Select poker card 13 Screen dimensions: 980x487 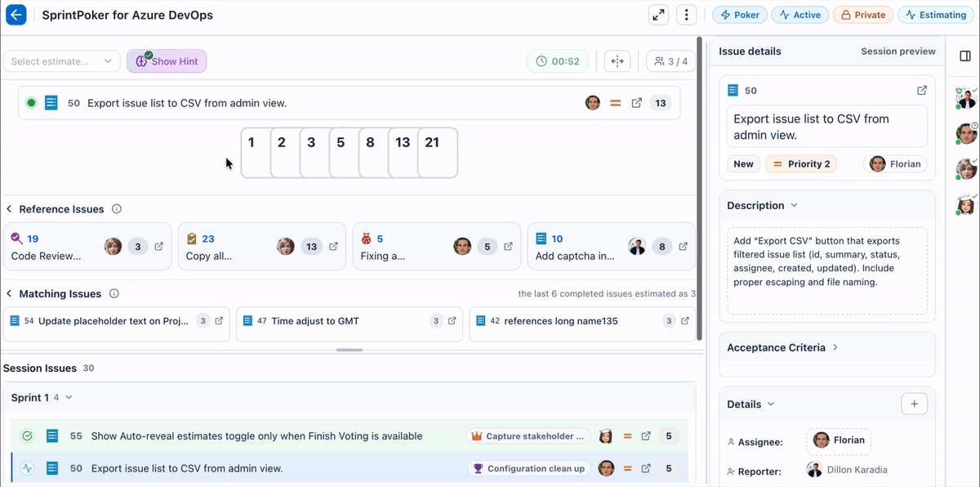403,152
